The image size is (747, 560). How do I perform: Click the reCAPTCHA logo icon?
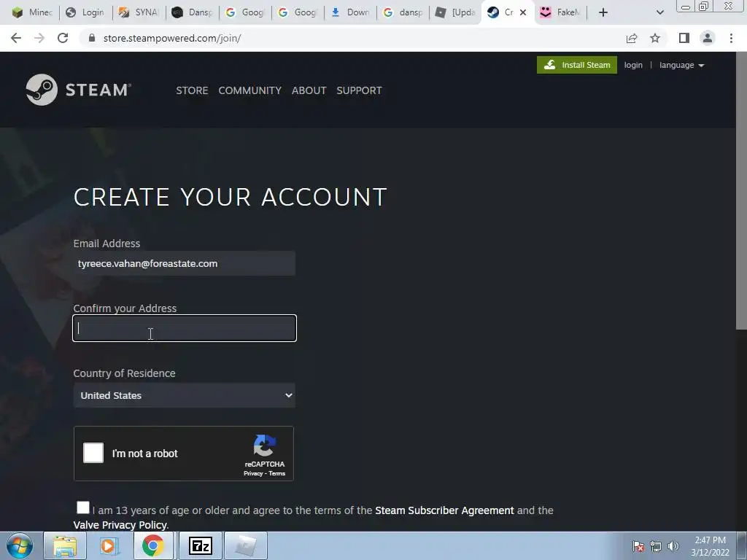click(264, 446)
